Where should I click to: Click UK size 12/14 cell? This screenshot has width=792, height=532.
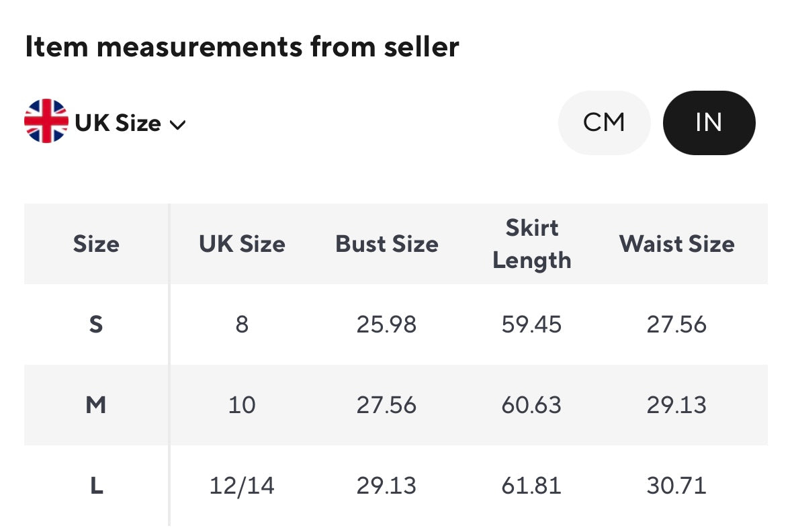(242, 486)
